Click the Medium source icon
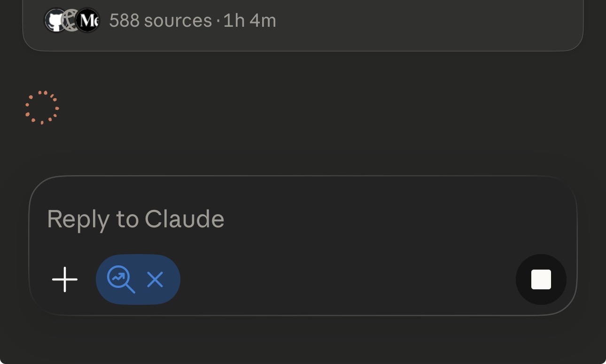 point(88,21)
